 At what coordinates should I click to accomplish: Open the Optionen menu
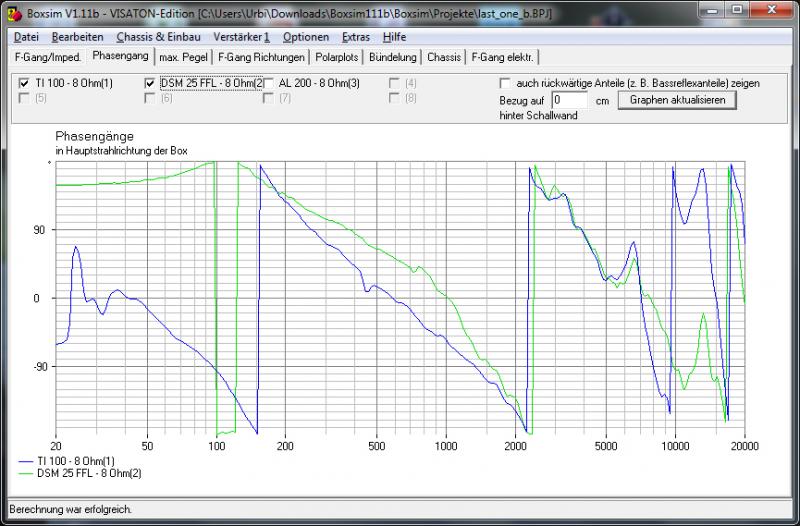point(305,36)
